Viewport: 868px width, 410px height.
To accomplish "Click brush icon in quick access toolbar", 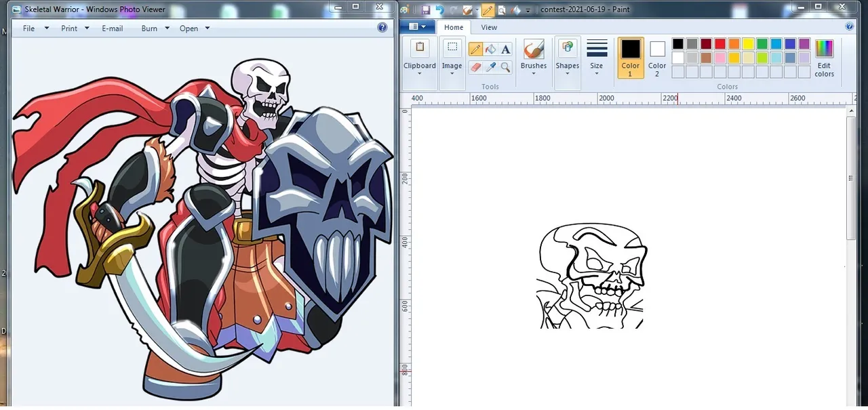I will click(x=467, y=10).
